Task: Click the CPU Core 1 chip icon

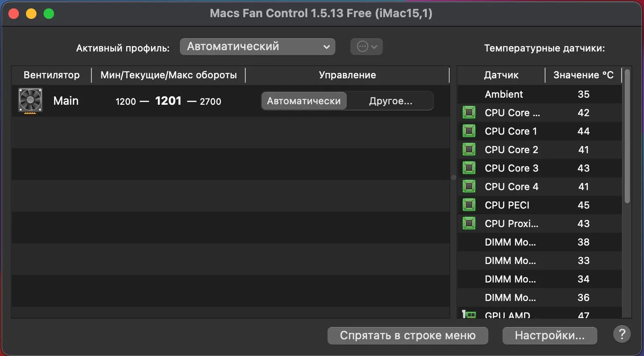Action: (x=469, y=131)
